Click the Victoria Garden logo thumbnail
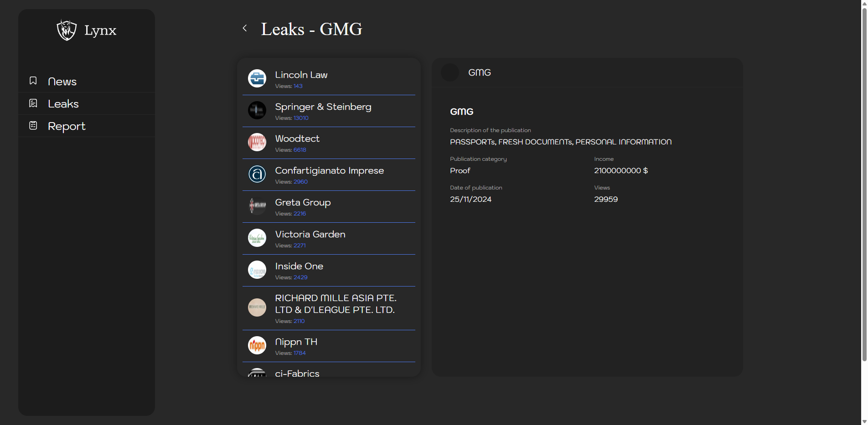Viewport: 868px width, 425px height. click(x=257, y=238)
